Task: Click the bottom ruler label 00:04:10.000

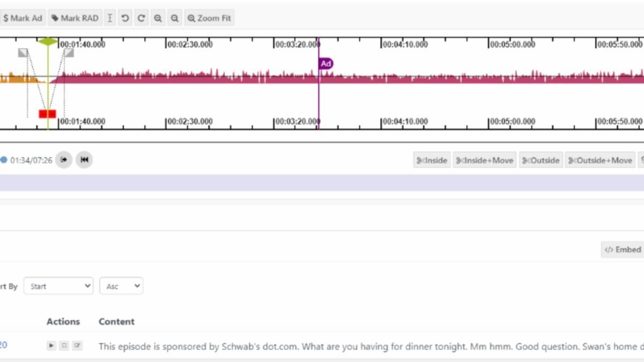Action: 405,121
